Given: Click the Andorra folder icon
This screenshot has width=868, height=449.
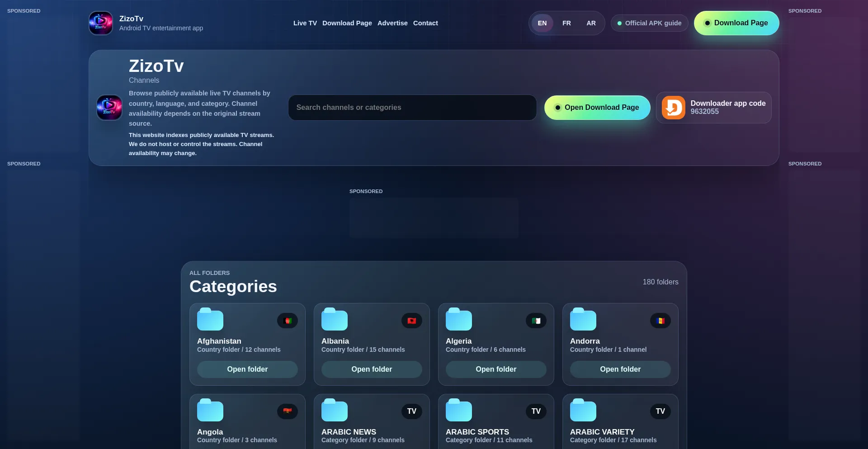Looking at the screenshot, I should (x=583, y=319).
